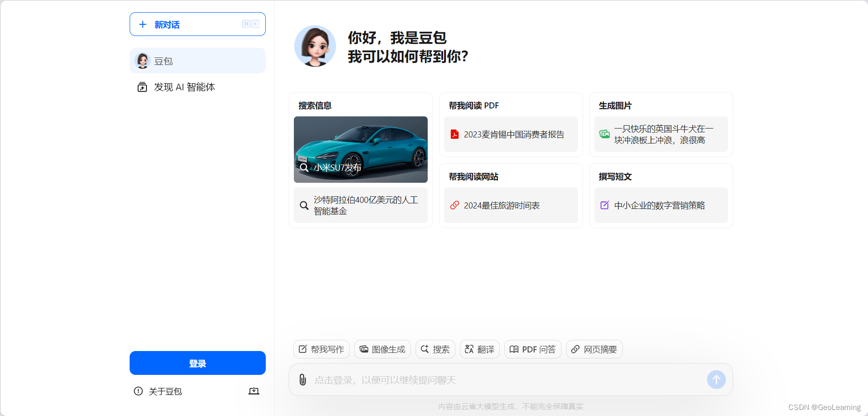This screenshot has height=416, width=868.
Task: Open 发现 AI 智能体 section
Action: (197, 87)
